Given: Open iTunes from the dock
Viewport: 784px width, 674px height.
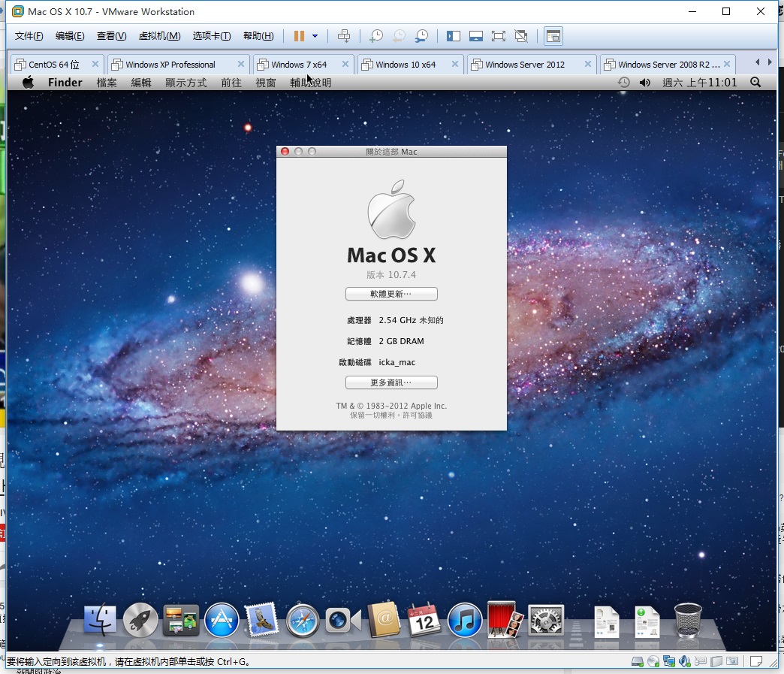Looking at the screenshot, I should coord(465,621).
